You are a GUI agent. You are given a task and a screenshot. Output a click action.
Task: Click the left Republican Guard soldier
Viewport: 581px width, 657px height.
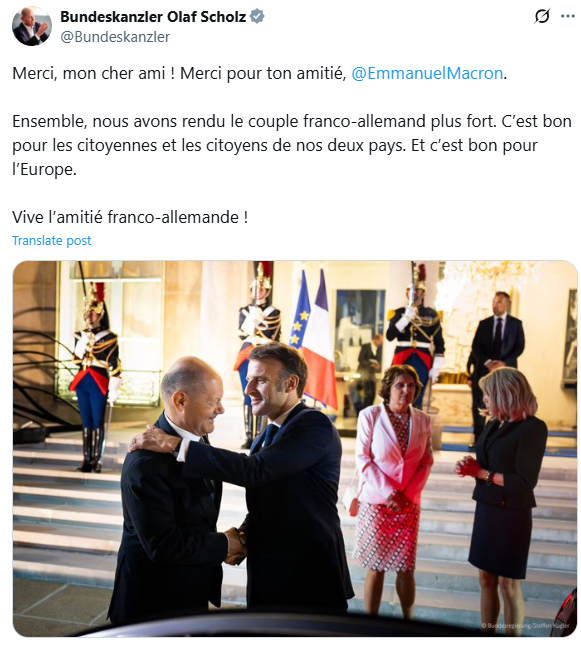tap(95, 377)
